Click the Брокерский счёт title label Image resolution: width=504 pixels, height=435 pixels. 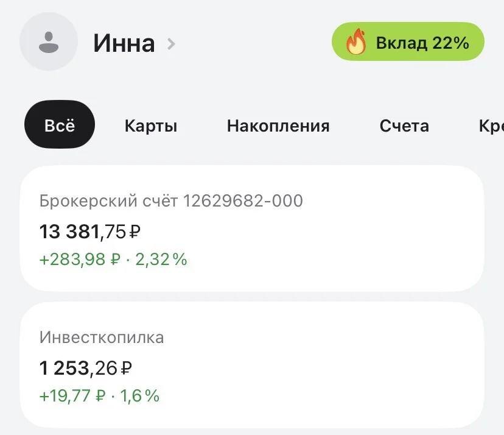click(x=108, y=201)
